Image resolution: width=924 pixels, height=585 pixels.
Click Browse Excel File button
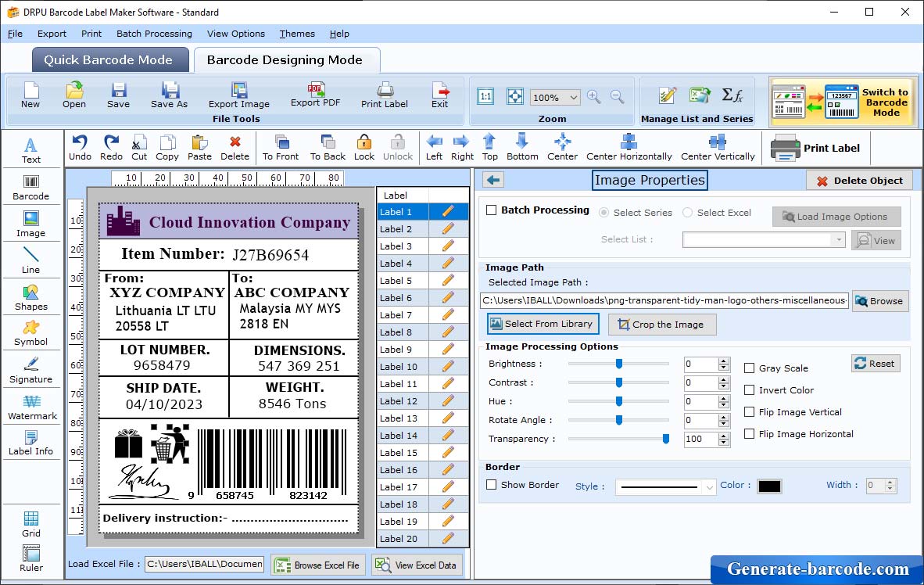[318, 565]
